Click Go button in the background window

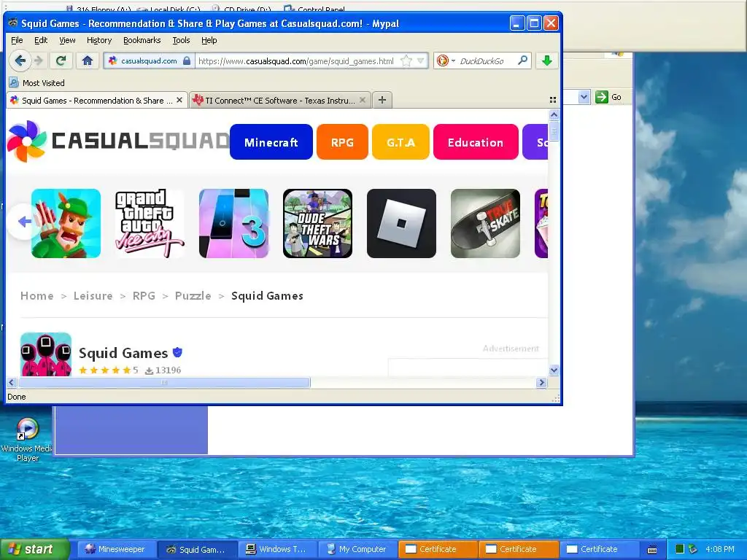tap(608, 97)
